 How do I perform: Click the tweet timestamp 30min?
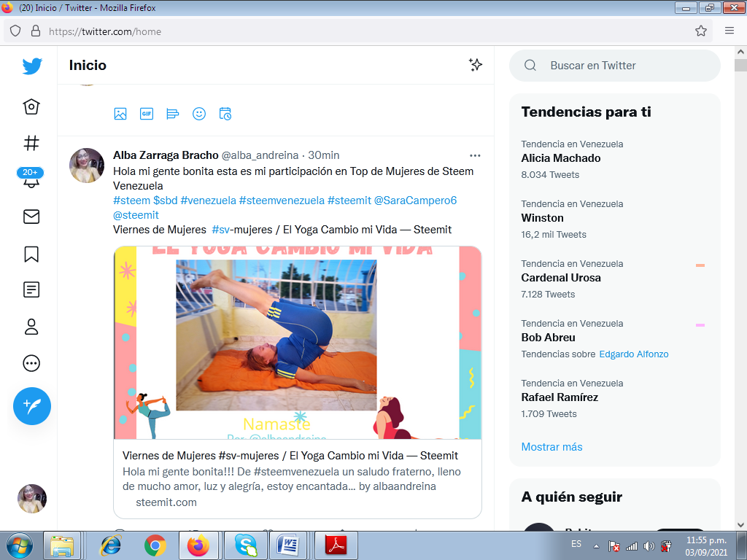point(323,155)
